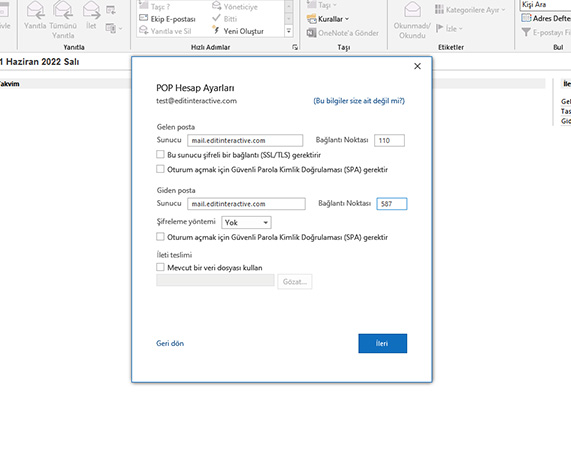The height and width of the screenshot is (462, 571).
Task: Open Kategorilere Ayır dropdown
Action: (470, 10)
